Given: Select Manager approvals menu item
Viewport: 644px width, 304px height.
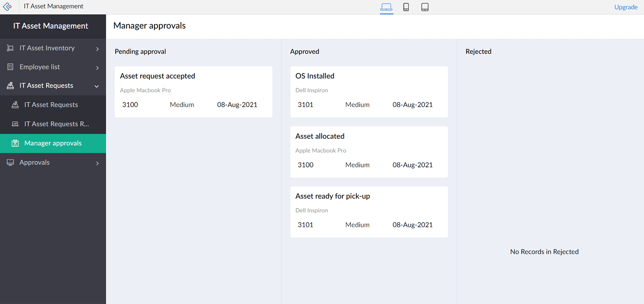Looking at the screenshot, I should [53, 143].
